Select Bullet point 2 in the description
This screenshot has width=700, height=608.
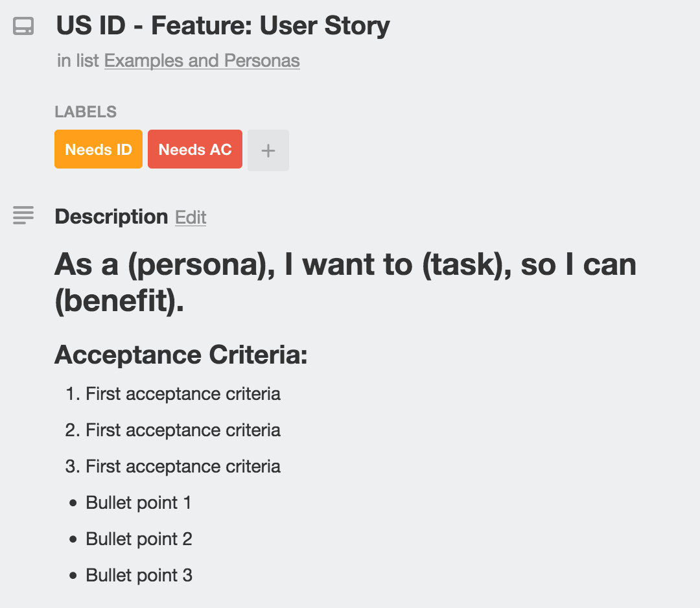click(138, 539)
